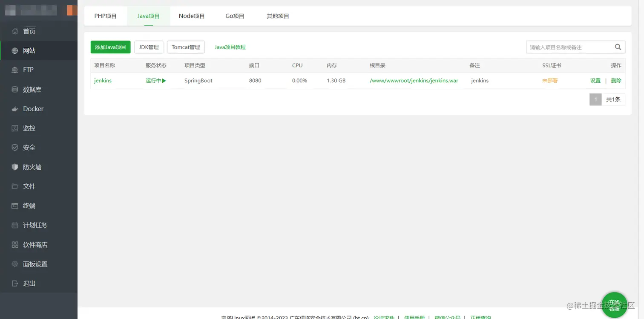644x319 pixels.
Task: Open the 监控 monitoring icon in sidebar
Action: pyautogui.click(x=15, y=128)
